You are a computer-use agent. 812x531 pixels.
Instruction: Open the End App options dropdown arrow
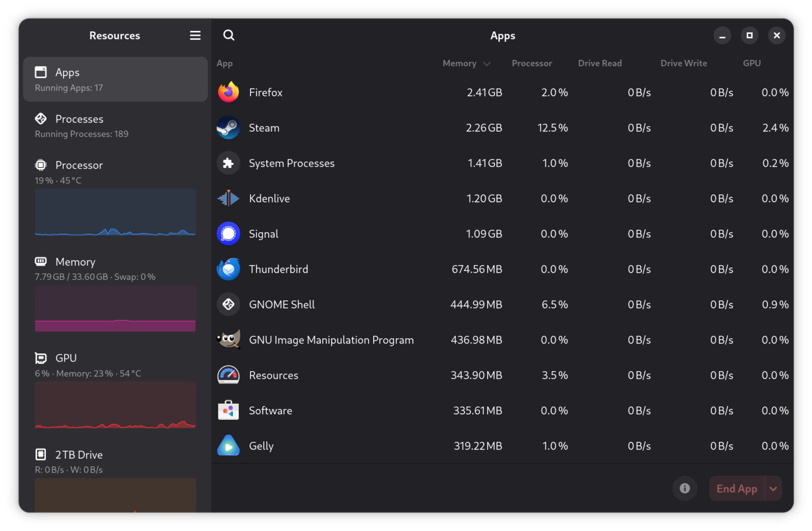(x=773, y=488)
